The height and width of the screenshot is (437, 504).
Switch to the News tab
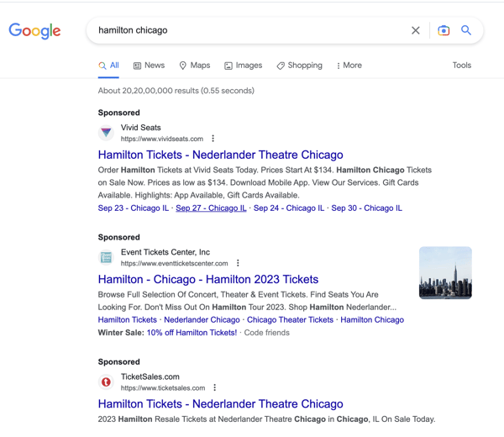[150, 66]
